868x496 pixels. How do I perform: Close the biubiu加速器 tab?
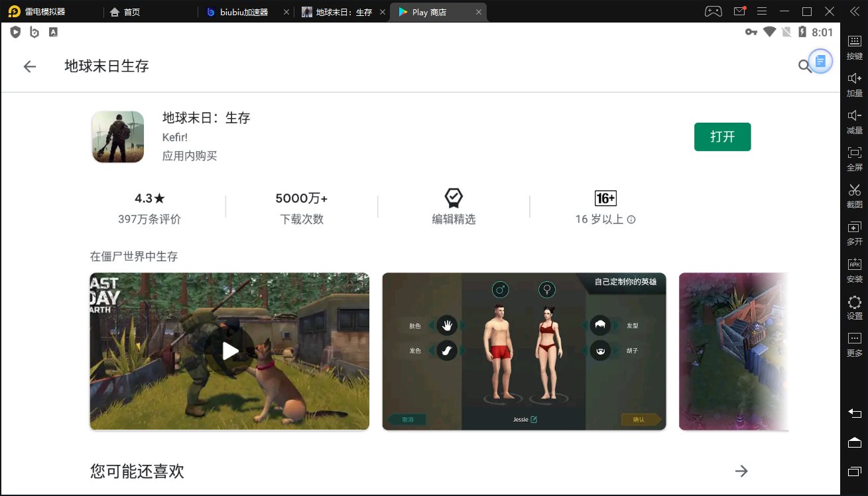tap(286, 12)
